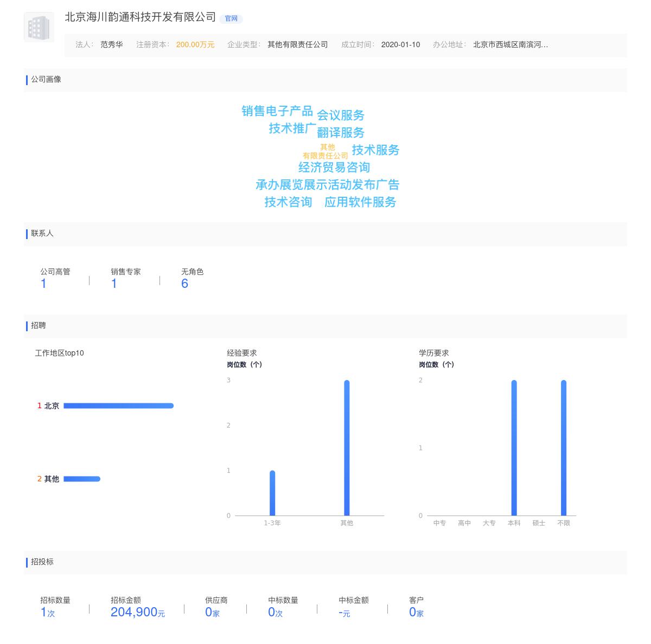Image resolution: width=651 pixels, height=644 pixels.
Task: Select the 技术咨询 word cloud tag
Action: click(288, 202)
